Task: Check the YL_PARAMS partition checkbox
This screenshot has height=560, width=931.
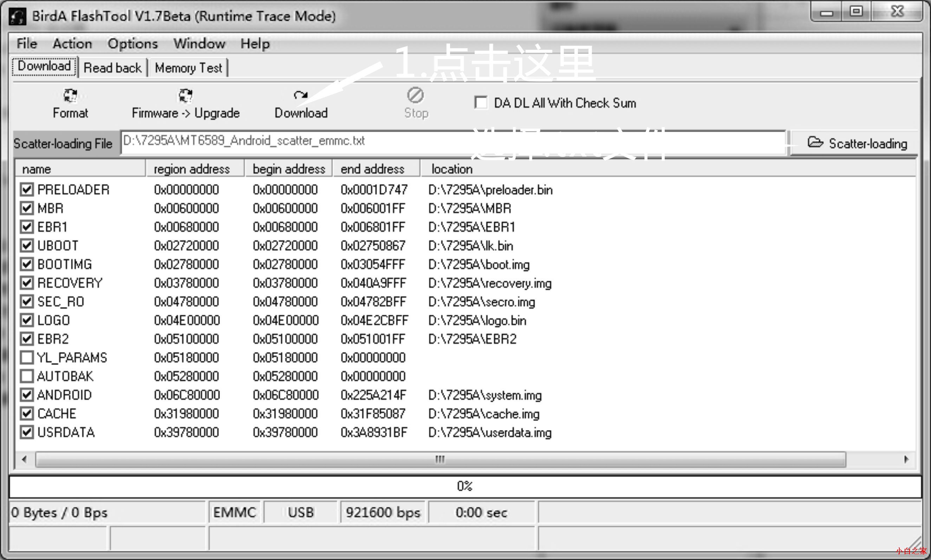Action: pyautogui.click(x=27, y=357)
